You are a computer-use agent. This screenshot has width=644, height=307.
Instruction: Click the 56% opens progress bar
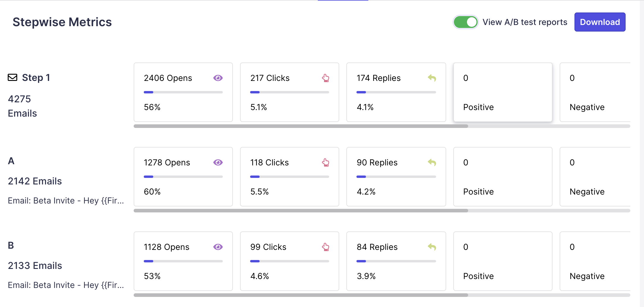point(183,92)
